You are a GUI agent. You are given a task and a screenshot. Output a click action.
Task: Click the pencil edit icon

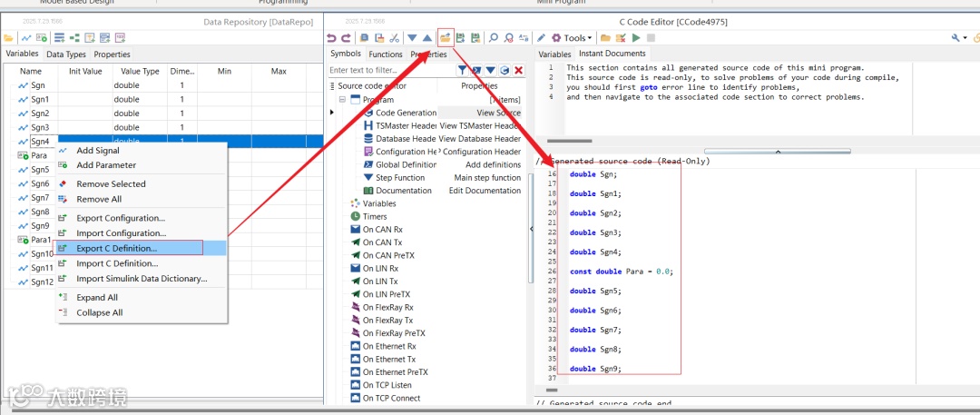541,38
